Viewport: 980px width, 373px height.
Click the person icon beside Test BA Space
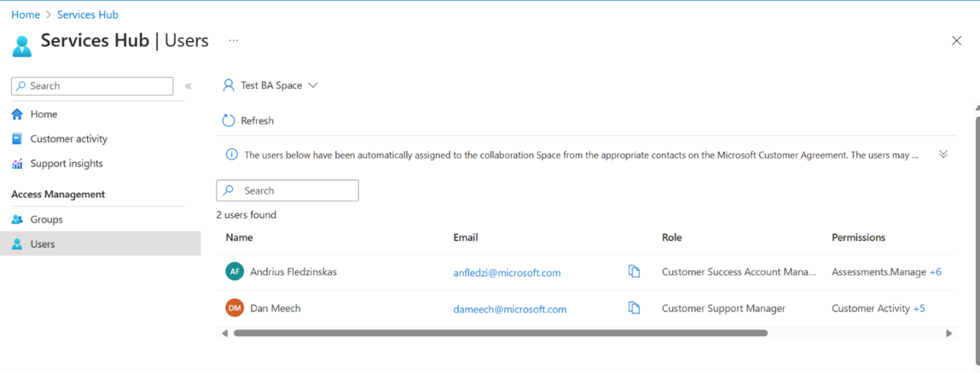point(229,86)
